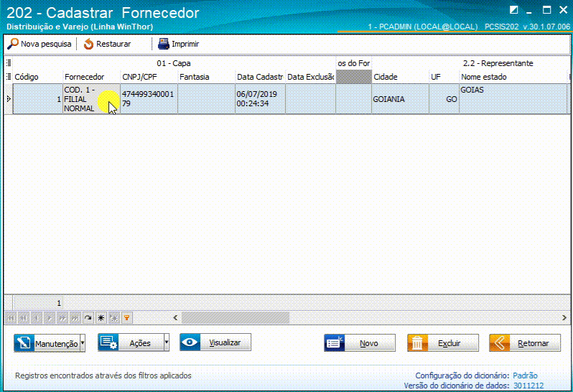Delete the record with Excluir
573x392 pixels.
pyautogui.click(x=443, y=343)
